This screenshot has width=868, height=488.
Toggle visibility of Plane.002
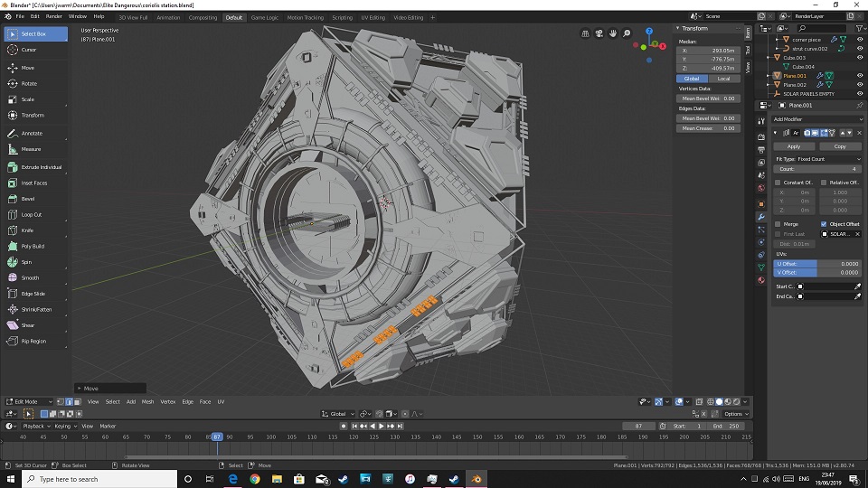click(860, 85)
